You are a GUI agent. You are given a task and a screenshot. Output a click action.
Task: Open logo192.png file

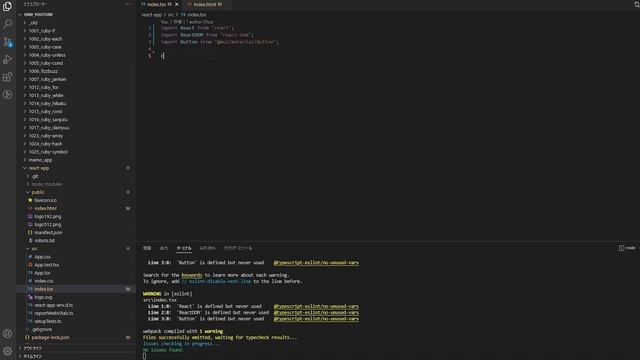click(48, 216)
